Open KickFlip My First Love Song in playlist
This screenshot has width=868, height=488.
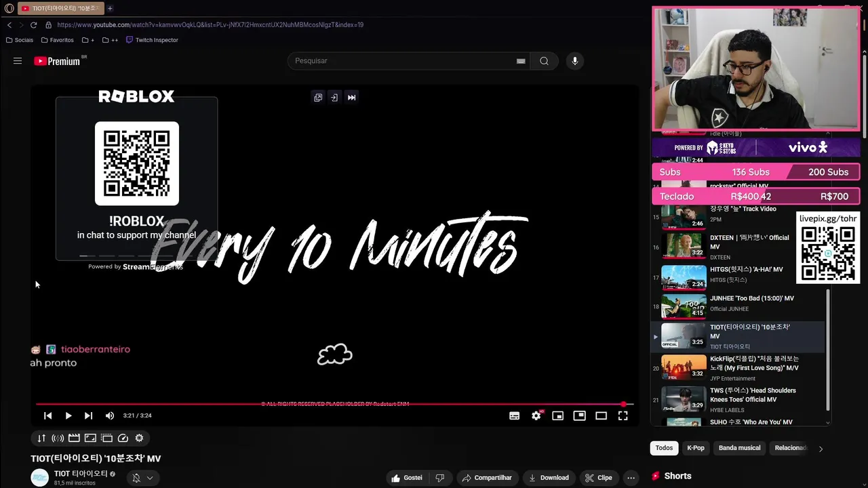[x=739, y=368]
